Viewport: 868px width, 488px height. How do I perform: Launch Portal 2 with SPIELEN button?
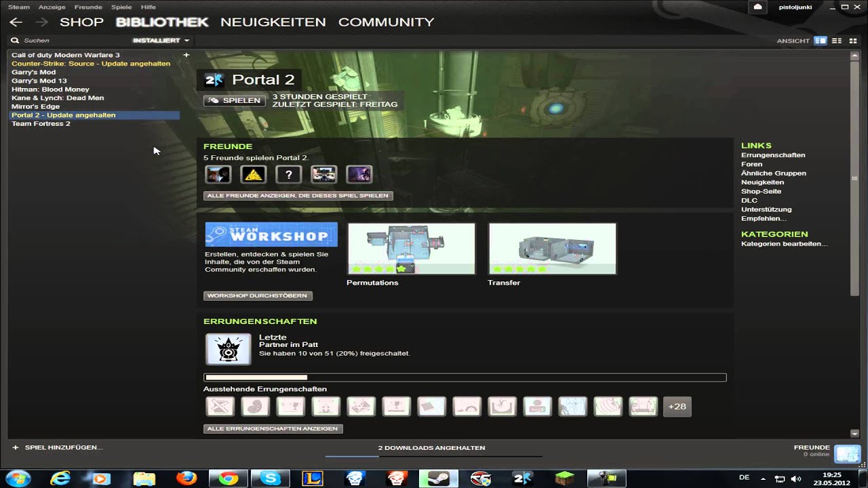pyautogui.click(x=235, y=100)
